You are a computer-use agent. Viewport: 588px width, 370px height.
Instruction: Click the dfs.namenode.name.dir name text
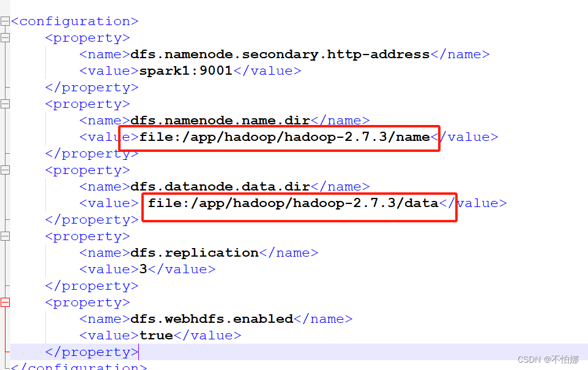tap(220, 121)
